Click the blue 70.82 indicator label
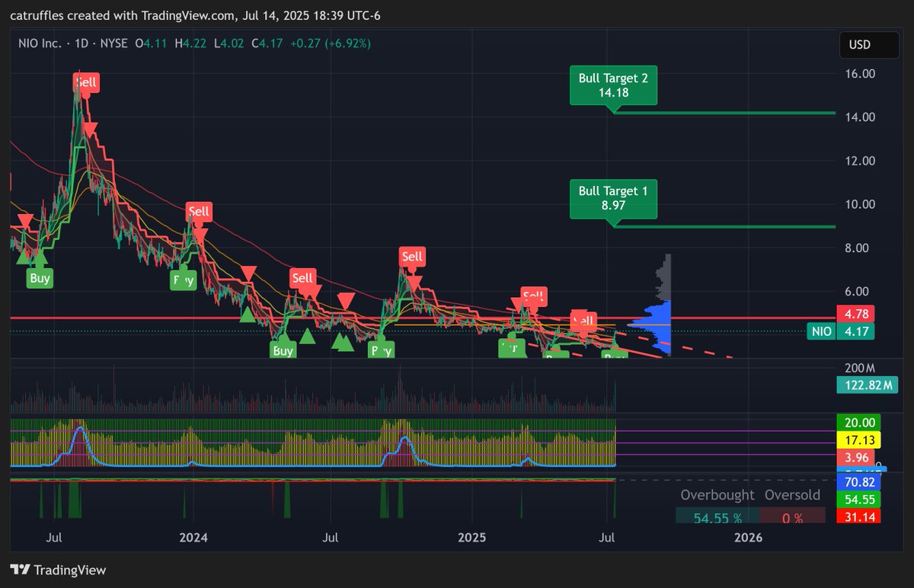914x588 pixels. point(858,482)
